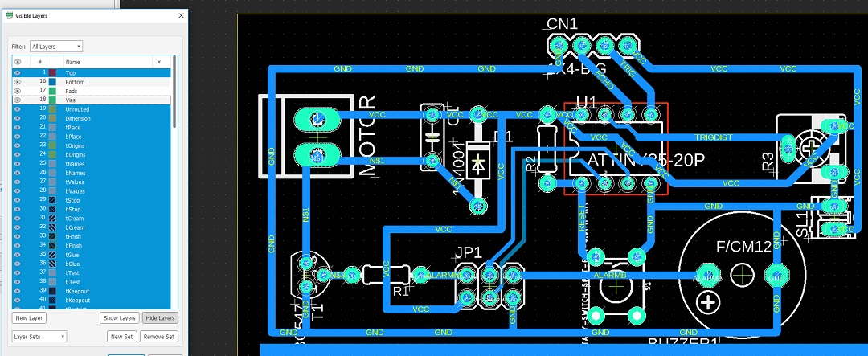The width and height of the screenshot is (868, 356).
Task: Click the bOrigins layer color swatch
Action: point(52,154)
